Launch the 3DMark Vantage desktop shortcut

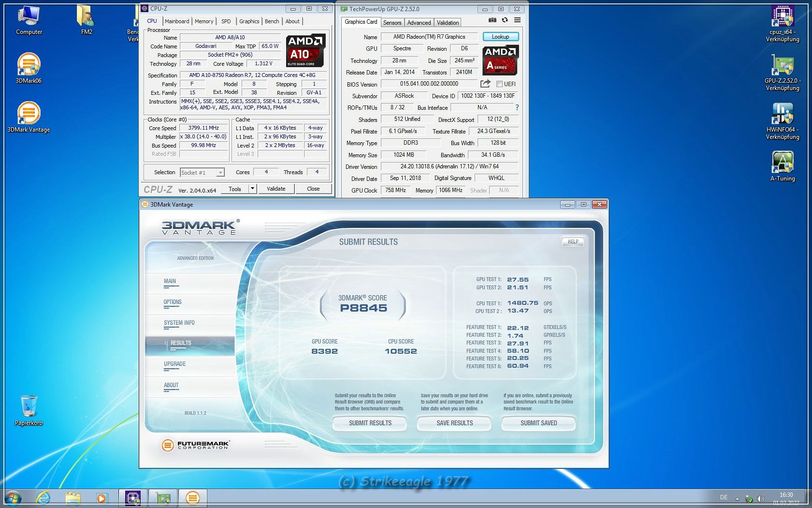[29, 117]
